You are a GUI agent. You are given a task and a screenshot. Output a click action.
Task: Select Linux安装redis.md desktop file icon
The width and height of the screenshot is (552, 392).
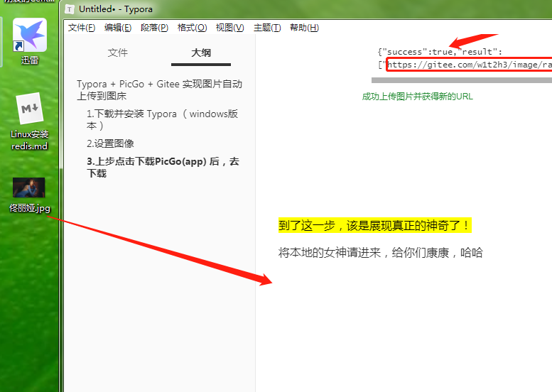(30, 121)
